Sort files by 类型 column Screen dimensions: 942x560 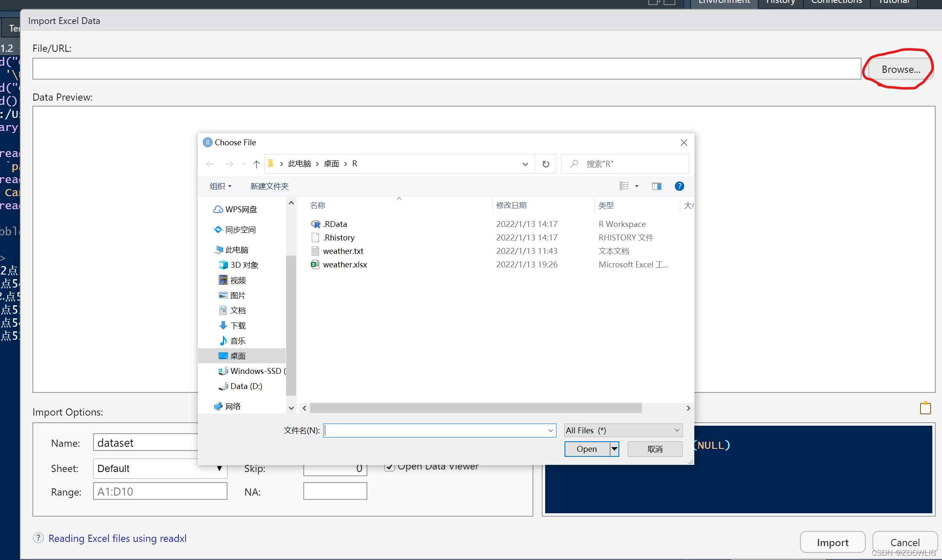[x=606, y=205]
